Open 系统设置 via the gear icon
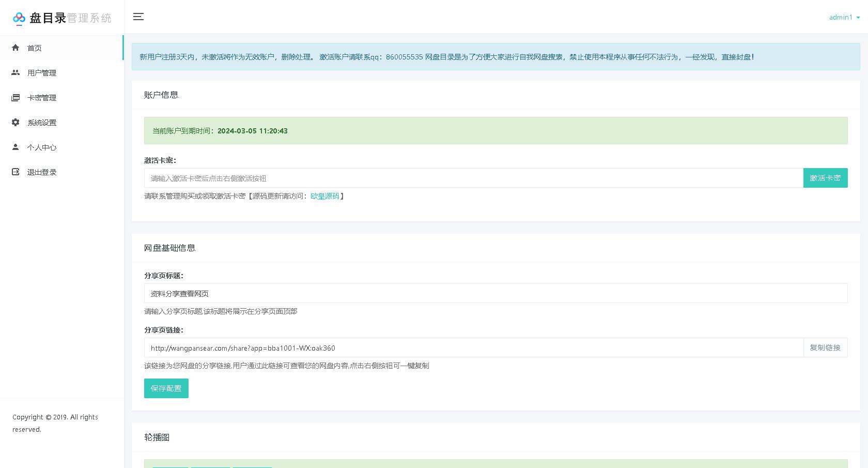This screenshot has width=868, height=468. click(16, 122)
